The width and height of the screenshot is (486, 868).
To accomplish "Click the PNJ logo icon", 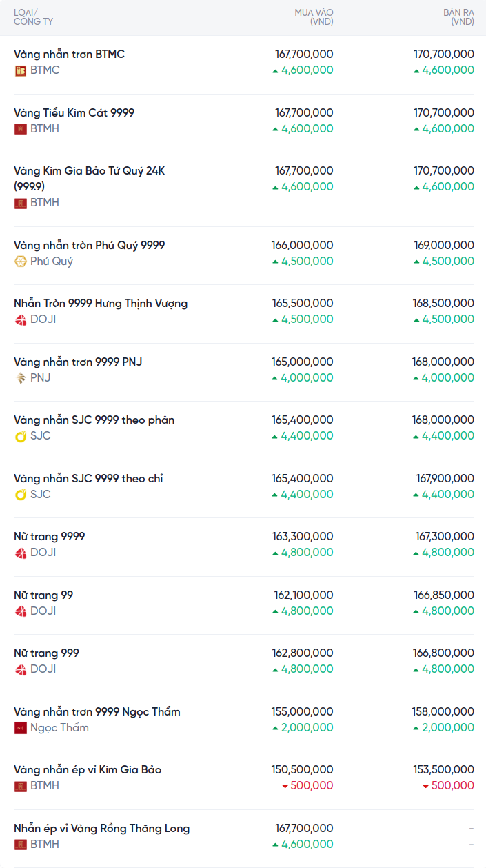I will pyautogui.click(x=21, y=378).
